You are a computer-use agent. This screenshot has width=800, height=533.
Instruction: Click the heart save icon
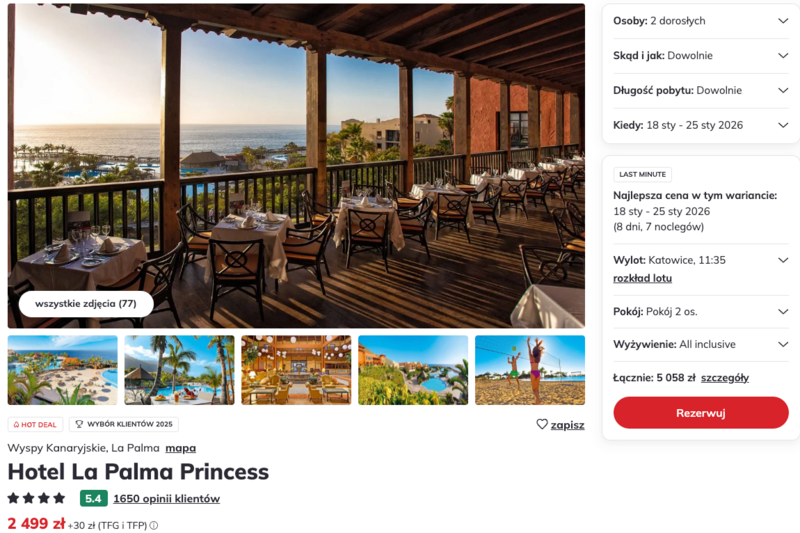point(542,424)
